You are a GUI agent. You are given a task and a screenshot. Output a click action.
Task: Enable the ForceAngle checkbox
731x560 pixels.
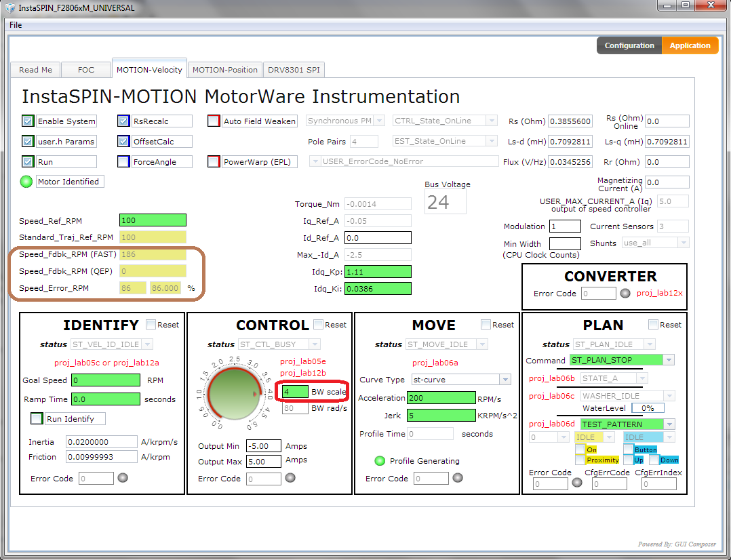(123, 162)
